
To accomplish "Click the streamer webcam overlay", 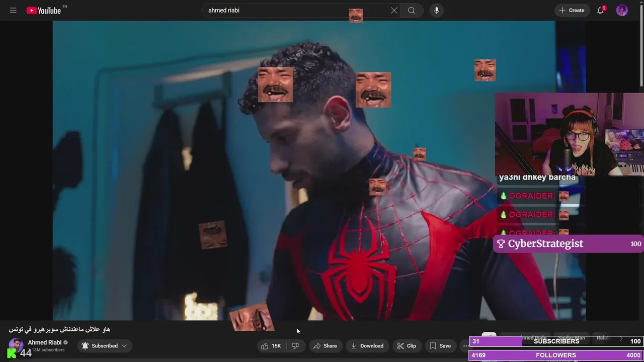I will tap(569, 134).
